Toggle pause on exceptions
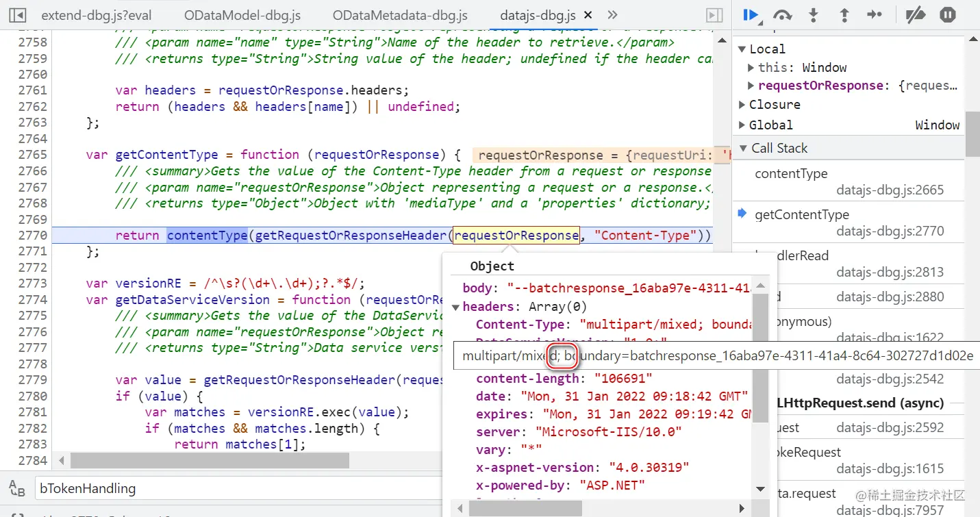 (948, 14)
